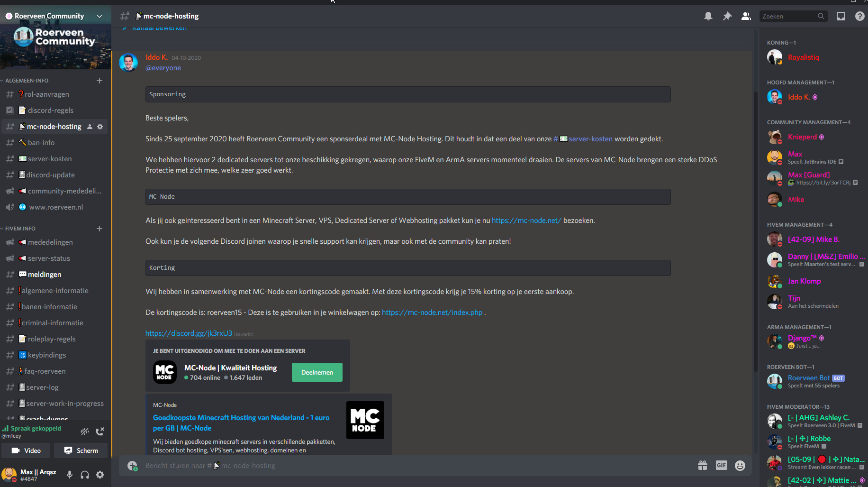Switch to the ban-info channel
Image resolution: width=868 pixels, height=487 pixels.
(41, 143)
